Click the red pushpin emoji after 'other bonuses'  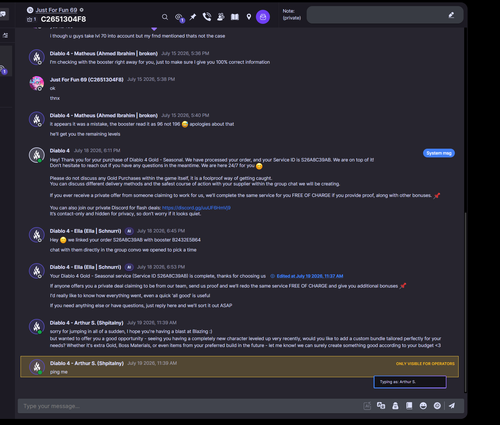[437, 196]
